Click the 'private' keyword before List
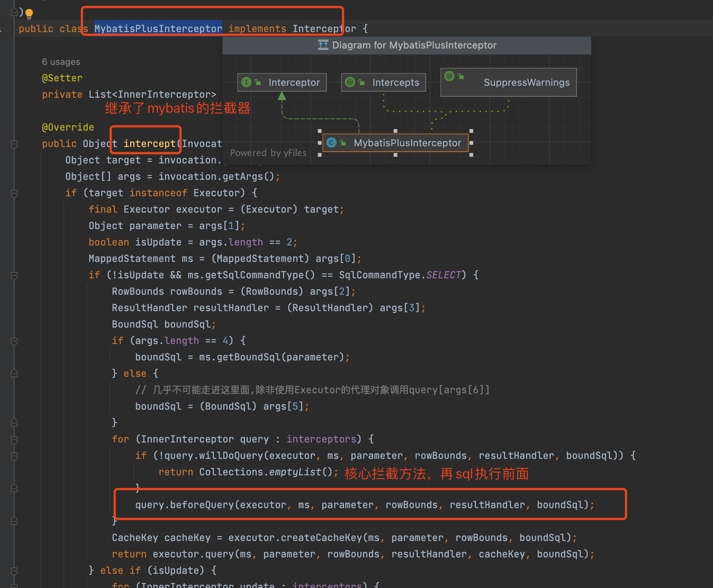 click(62, 94)
